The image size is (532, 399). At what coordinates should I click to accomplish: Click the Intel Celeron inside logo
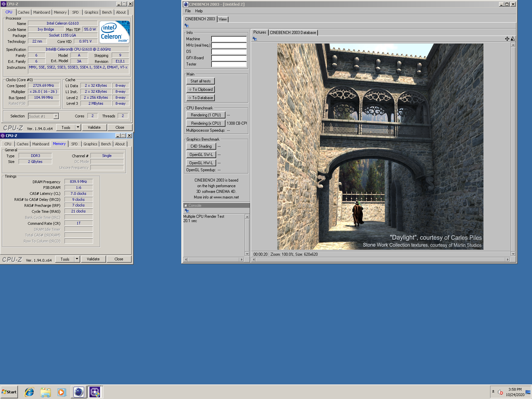(115, 32)
